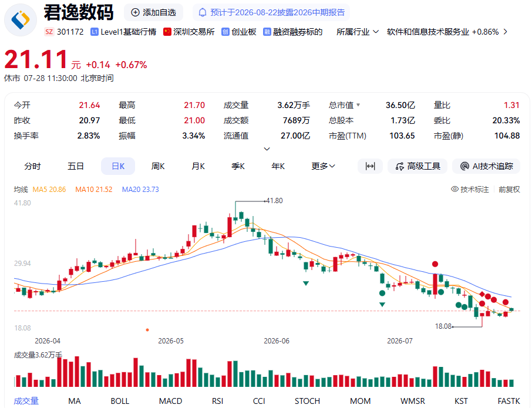Expand more quote data with chevron
The image size is (532, 408).
coord(267,149)
